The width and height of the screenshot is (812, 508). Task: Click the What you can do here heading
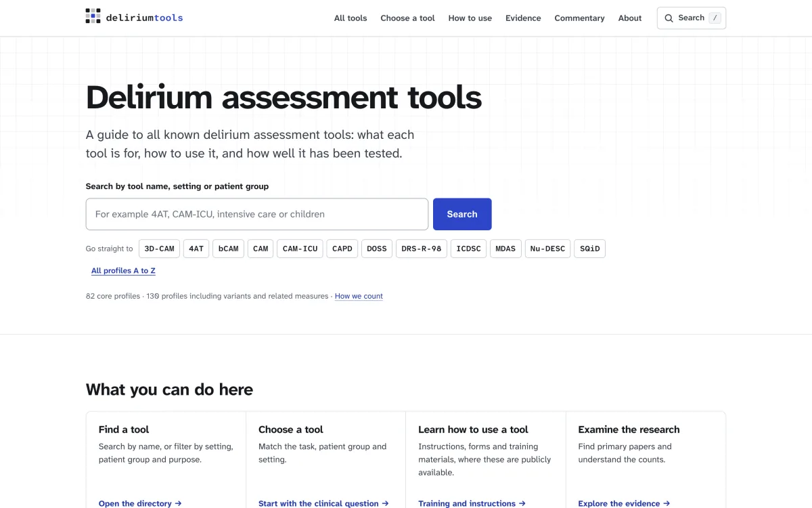169,389
